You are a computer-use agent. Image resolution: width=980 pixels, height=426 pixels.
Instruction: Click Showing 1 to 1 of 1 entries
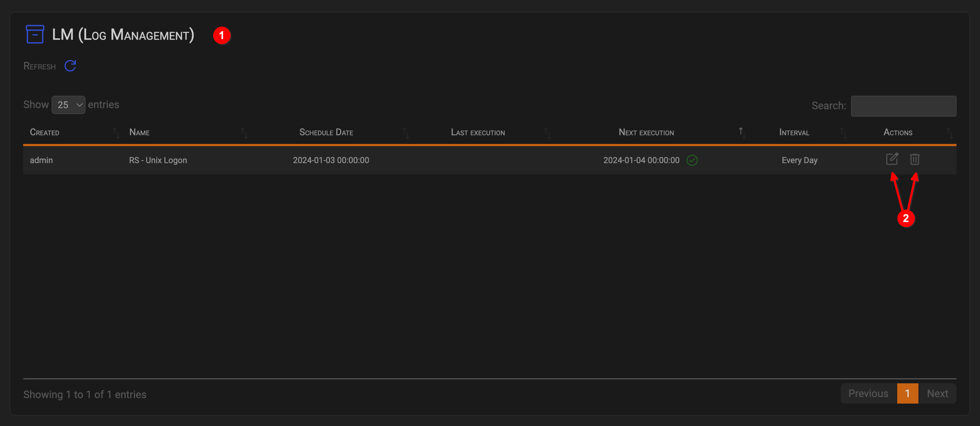[85, 395]
